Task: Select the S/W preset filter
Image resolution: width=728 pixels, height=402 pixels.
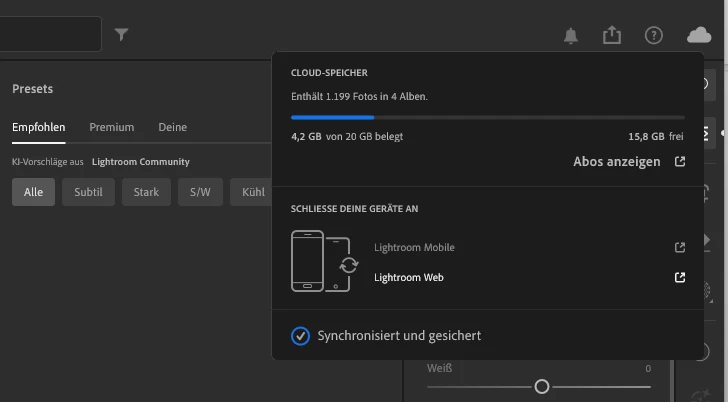Action: (x=200, y=192)
